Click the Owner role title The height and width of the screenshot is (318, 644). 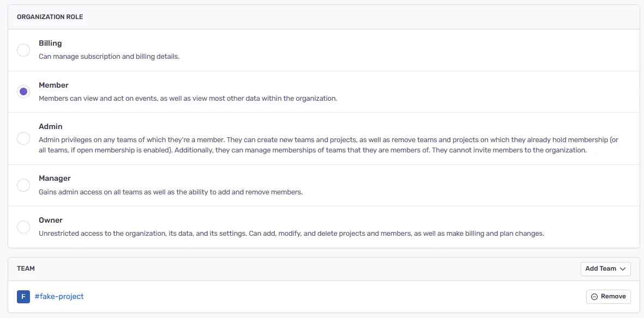[x=51, y=221]
